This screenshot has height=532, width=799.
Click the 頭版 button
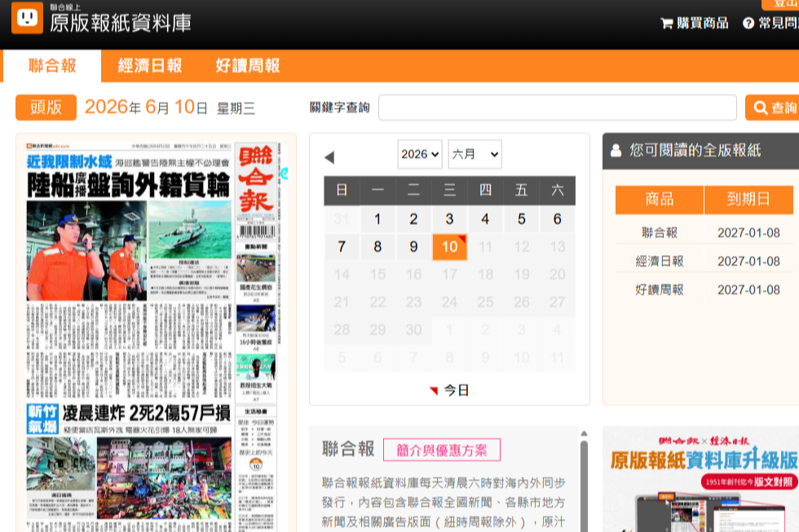pos(46,108)
